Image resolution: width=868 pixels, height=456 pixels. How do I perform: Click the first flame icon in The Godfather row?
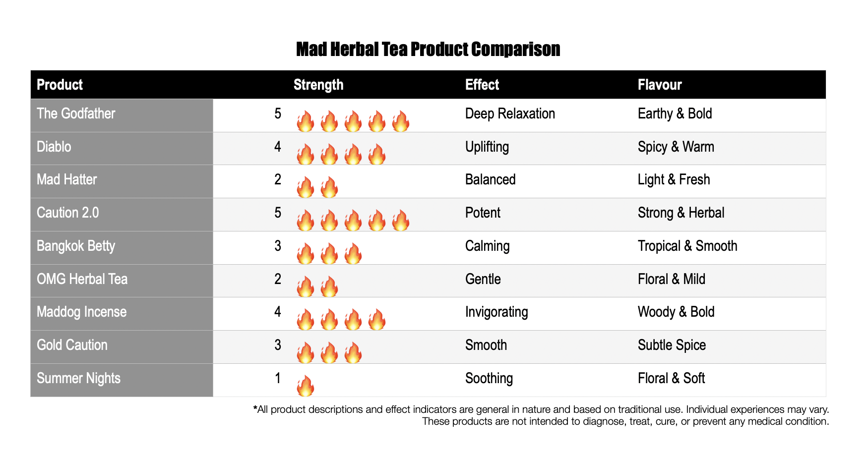(x=306, y=121)
